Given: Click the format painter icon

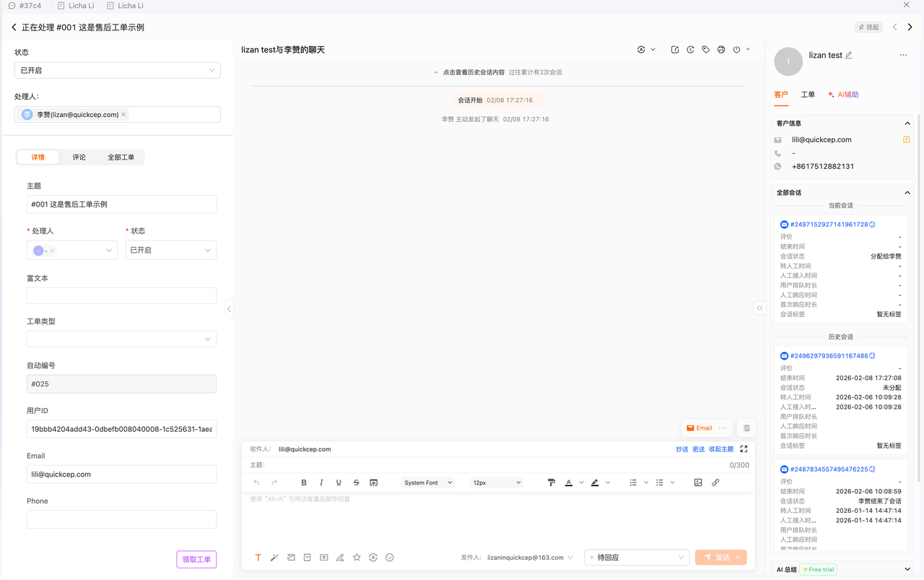Looking at the screenshot, I should (552, 482).
